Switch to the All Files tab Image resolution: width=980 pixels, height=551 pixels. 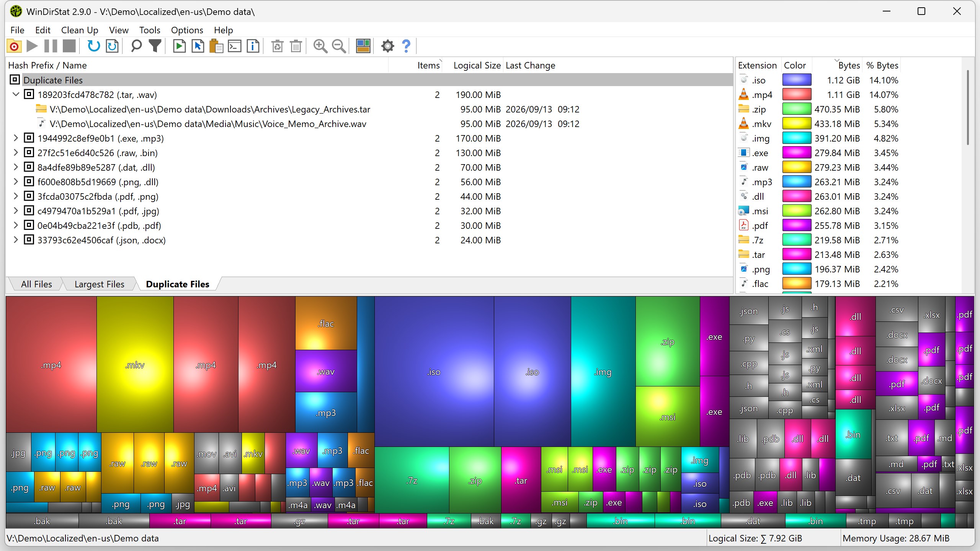(36, 284)
